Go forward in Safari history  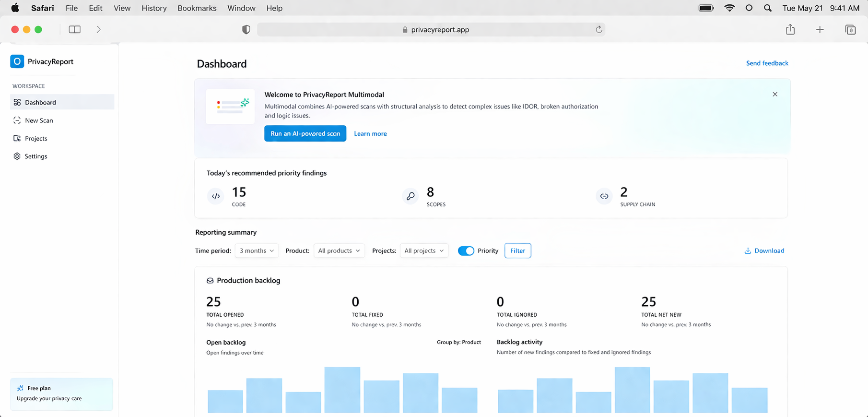(x=99, y=29)
